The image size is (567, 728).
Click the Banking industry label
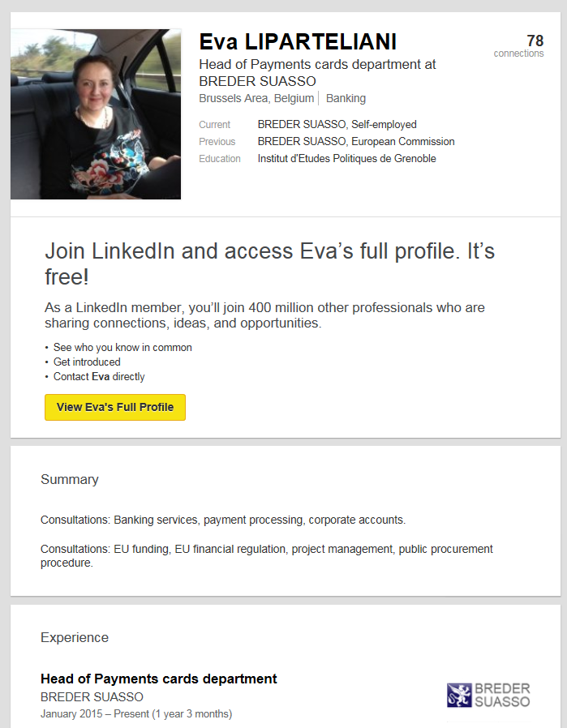point(346,98)
